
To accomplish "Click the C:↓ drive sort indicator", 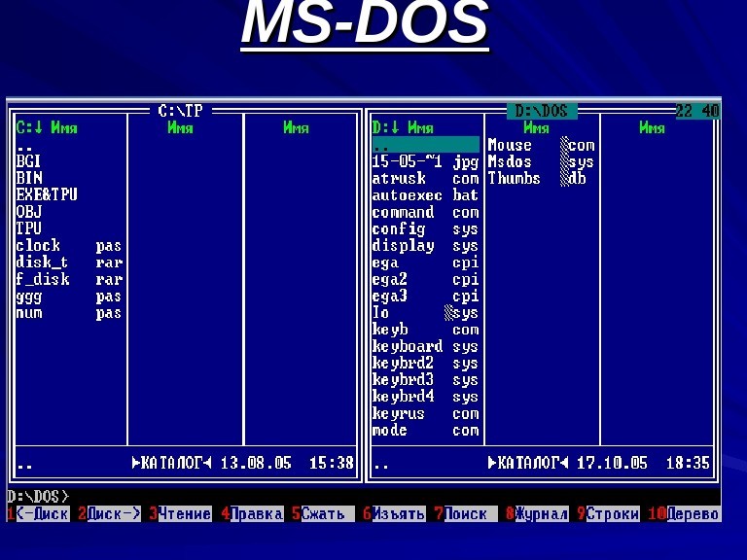I will click(29, 127).
